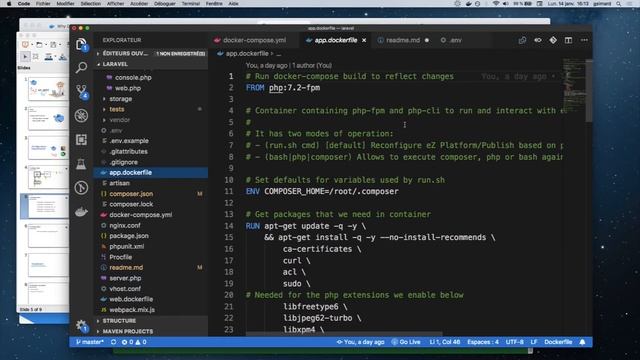Open docker-compose.yml in explorer tree
The height and width of the screenshot is (360, 640).
tap(140, 215)
